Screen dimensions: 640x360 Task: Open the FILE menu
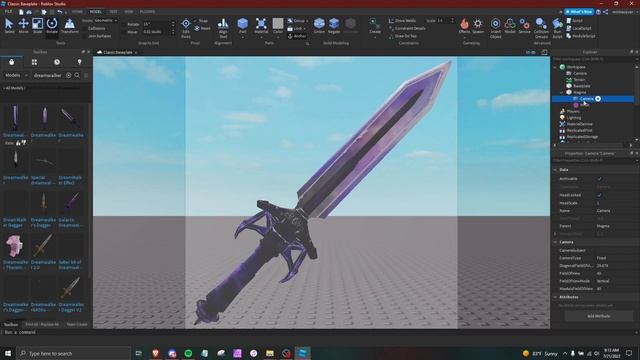click(8, 12)
